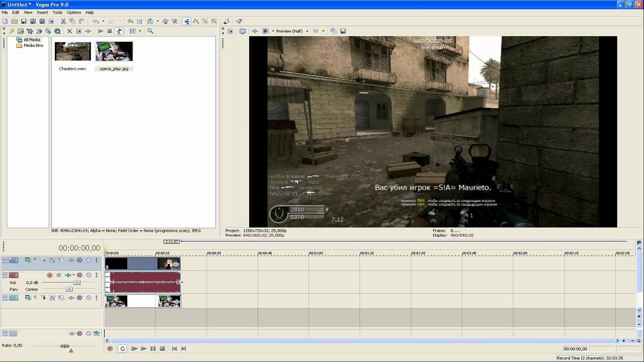Click Go to End in transport

(184, 348)
